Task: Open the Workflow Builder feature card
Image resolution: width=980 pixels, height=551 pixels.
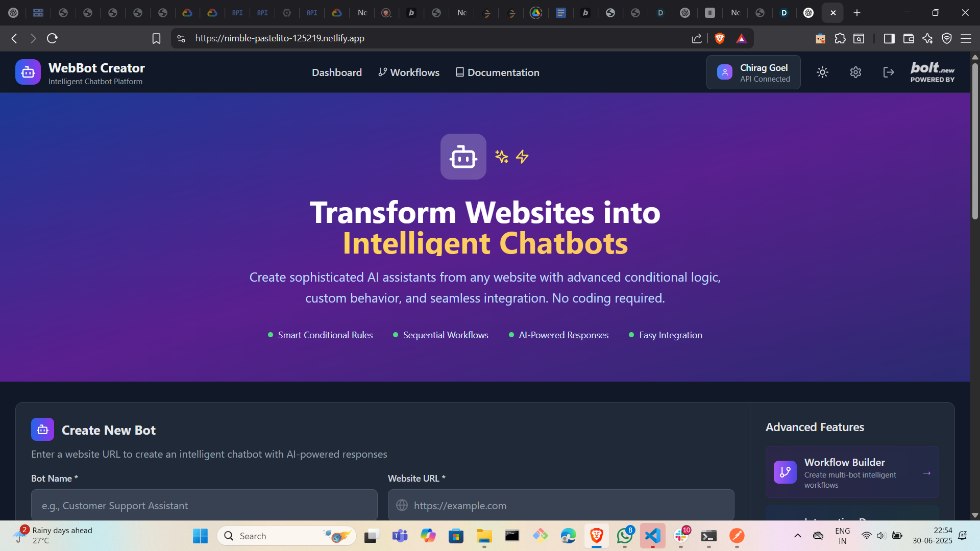Action: coord(852,472)
